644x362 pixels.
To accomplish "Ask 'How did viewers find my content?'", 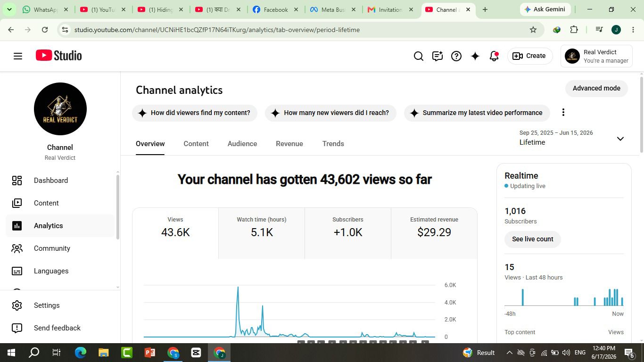I will click(x=195, y=113).
